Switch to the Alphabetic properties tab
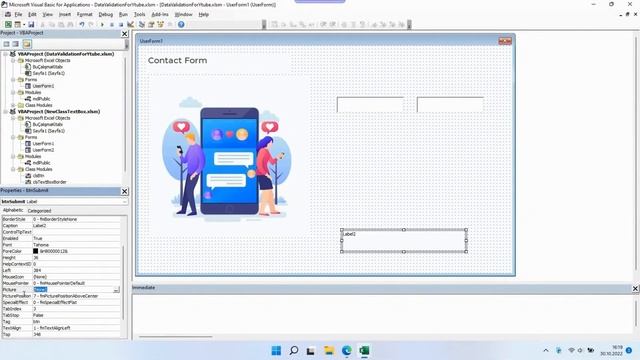 click(13, 210)
